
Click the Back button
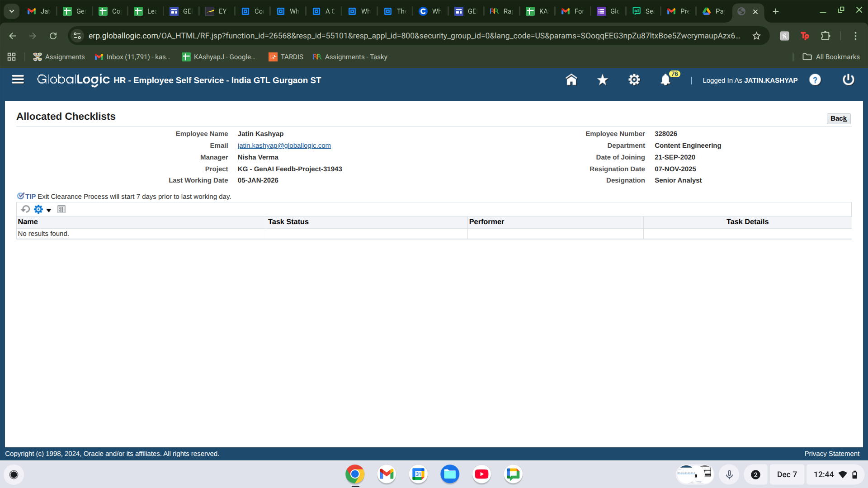tap(838, 118)
